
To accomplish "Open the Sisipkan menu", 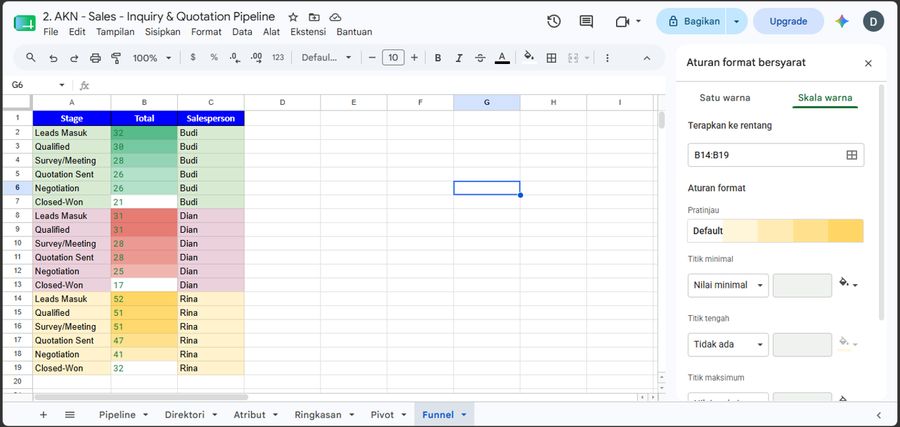I will [162, 32].
